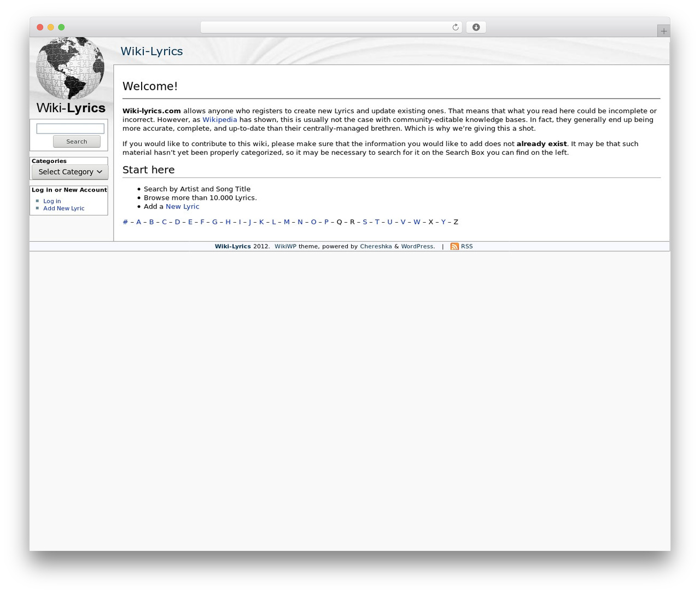Browse lyrics starting with letter B
This screenshot has width=700, height=593.
point(151,222)
